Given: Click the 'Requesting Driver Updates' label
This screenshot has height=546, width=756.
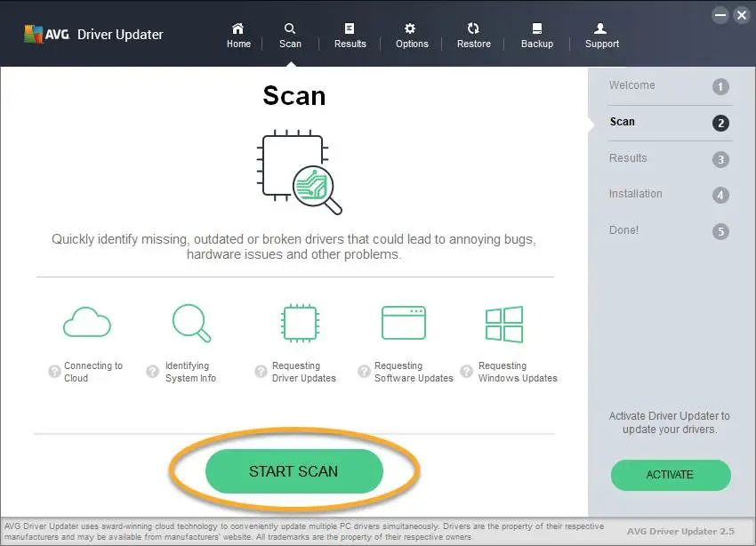Looking at the screenshot, I should pos(304,372).
